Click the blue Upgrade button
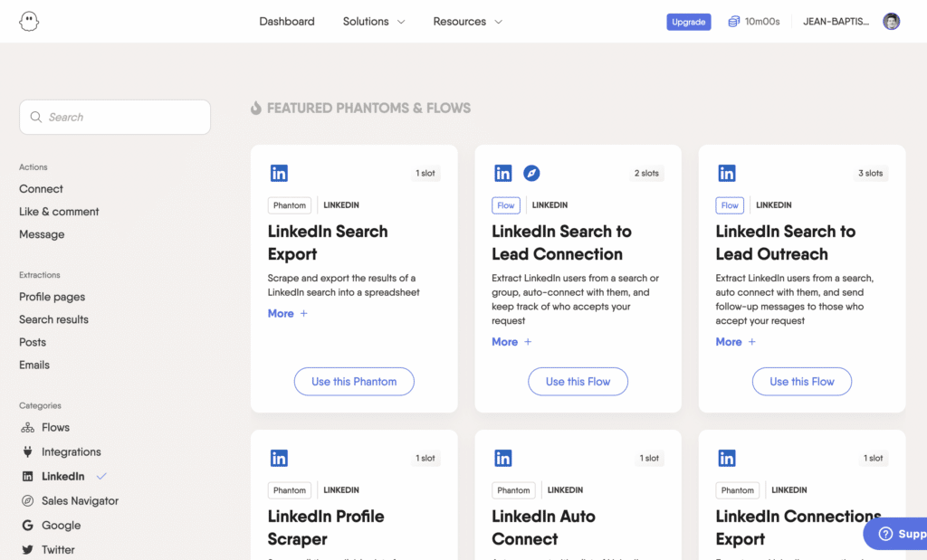927x560 pixels. pos(689,22)
